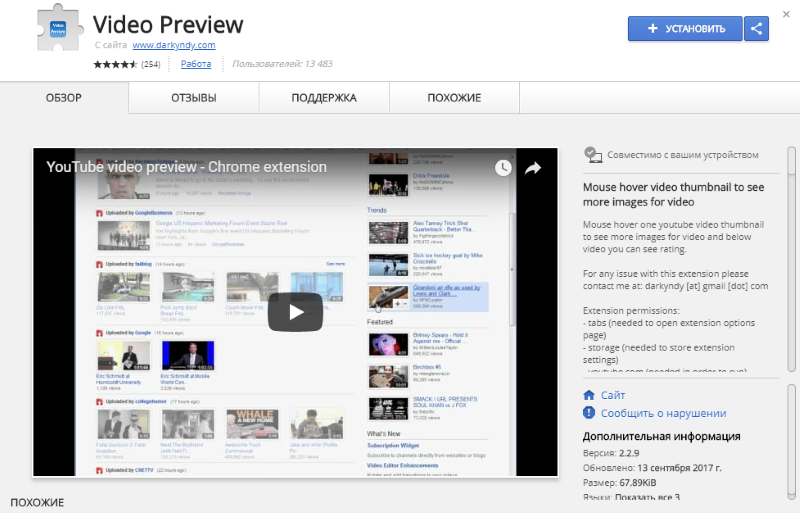Image resolution: width=800 pixels, height=513 pixels.
Task: Click the video title 'YouTube video preview - Chrome extension'
Action: pos(187,167)
